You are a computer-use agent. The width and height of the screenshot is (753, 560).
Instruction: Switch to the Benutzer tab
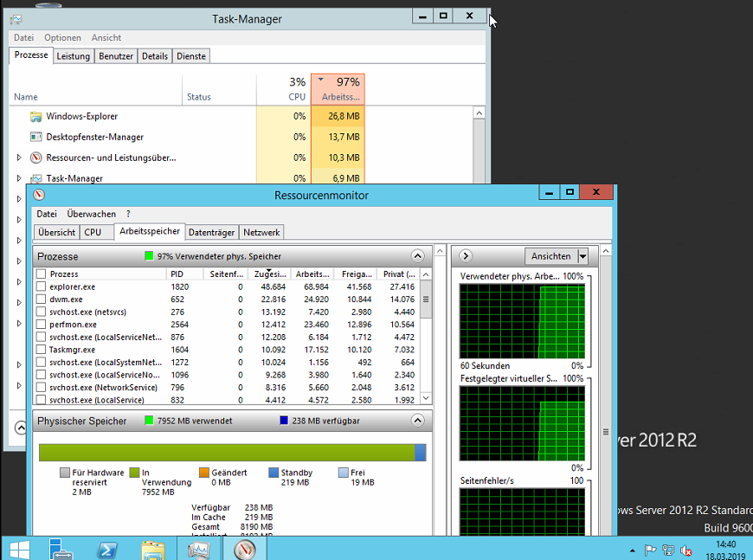[x=116, y=56]
